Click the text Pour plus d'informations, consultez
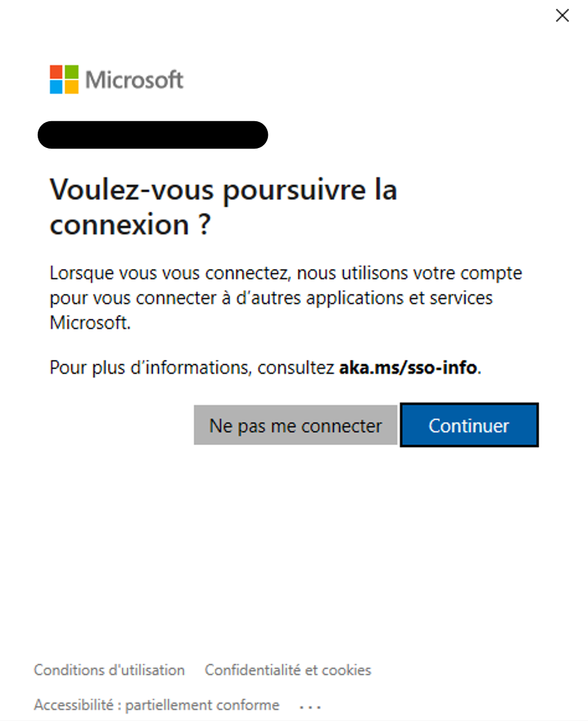The image size is (588, 721). pos(192,368)
